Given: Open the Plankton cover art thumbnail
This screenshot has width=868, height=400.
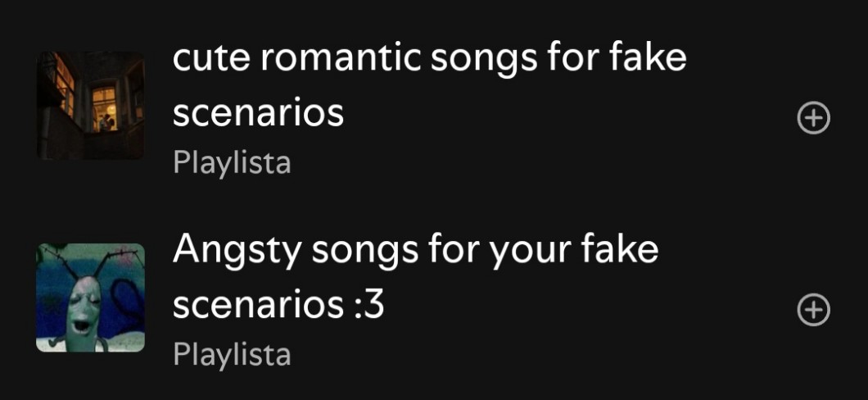Looking at the screenshot, I should tap(91, 298).
